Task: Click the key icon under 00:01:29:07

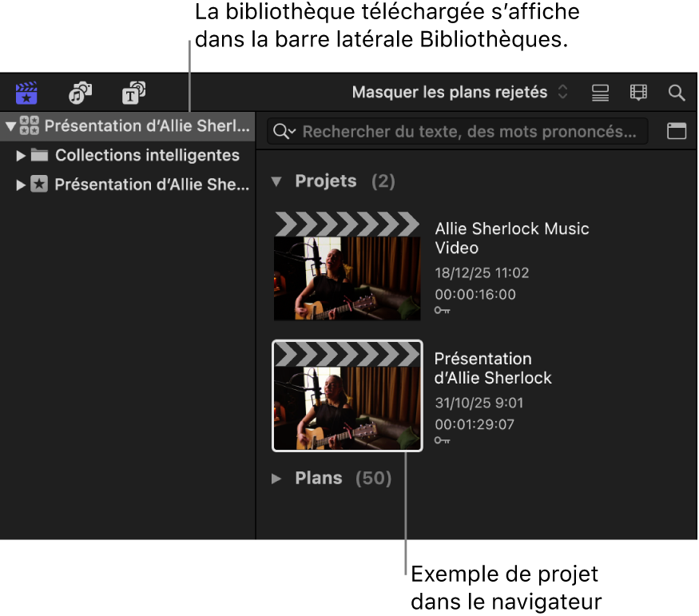Action: coord(443,440)
